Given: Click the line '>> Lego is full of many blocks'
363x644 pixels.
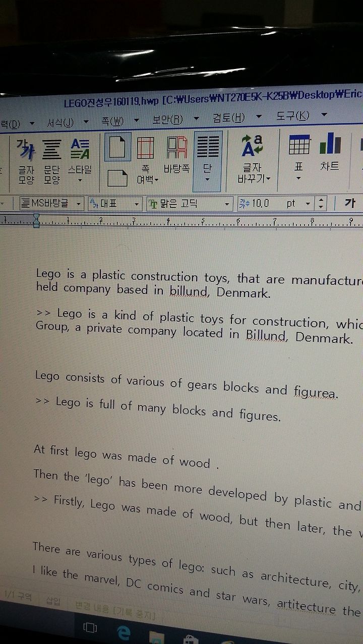Looking at the screenshot, I should point(158,409).
